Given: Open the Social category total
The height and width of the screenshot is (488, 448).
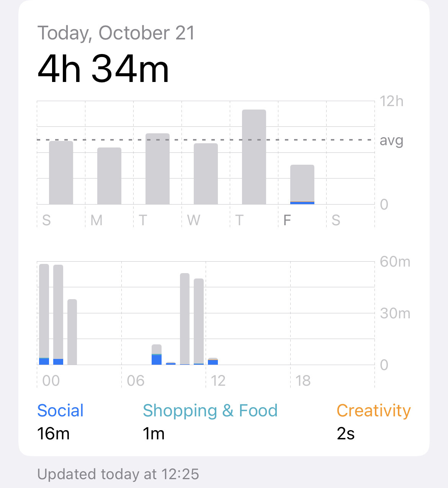Looking at the screenshot, I should click(60, 422).
